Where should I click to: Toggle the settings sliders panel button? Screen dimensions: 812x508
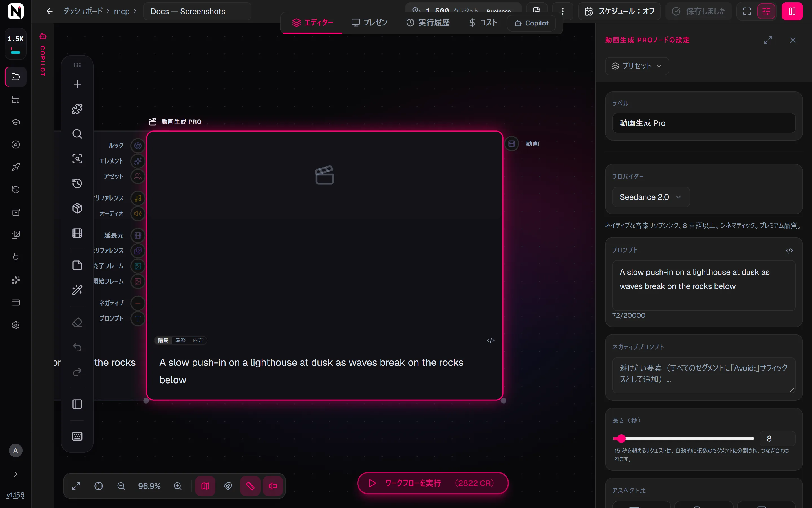[766, 11]
